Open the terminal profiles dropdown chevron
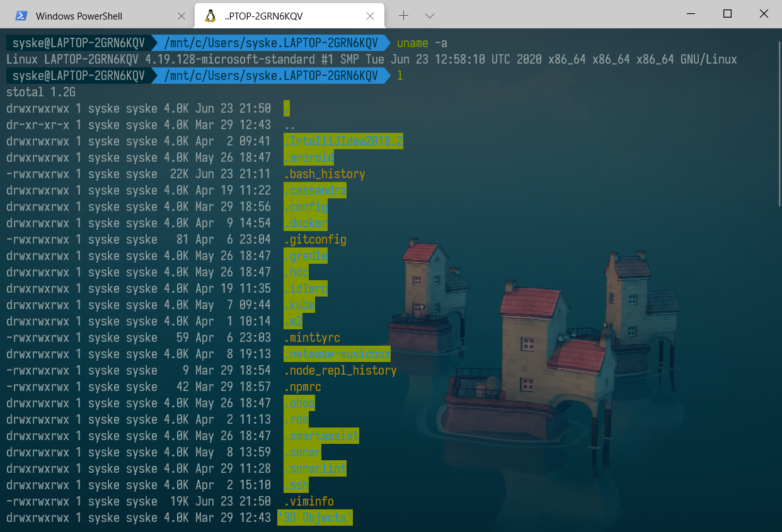Image resolution: width=782 pixels, height=532 pixels. [429, 15]
